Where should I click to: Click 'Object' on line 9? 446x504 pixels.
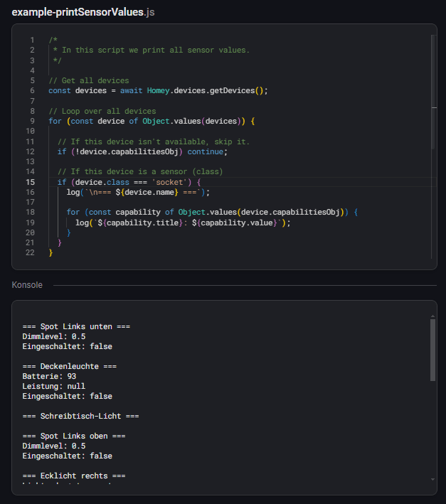(156, 121)
